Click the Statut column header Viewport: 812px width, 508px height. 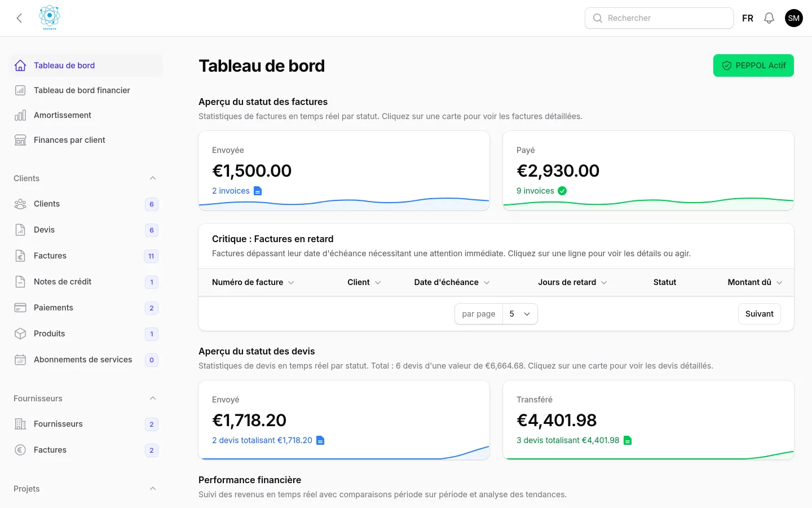click(665, 282)
